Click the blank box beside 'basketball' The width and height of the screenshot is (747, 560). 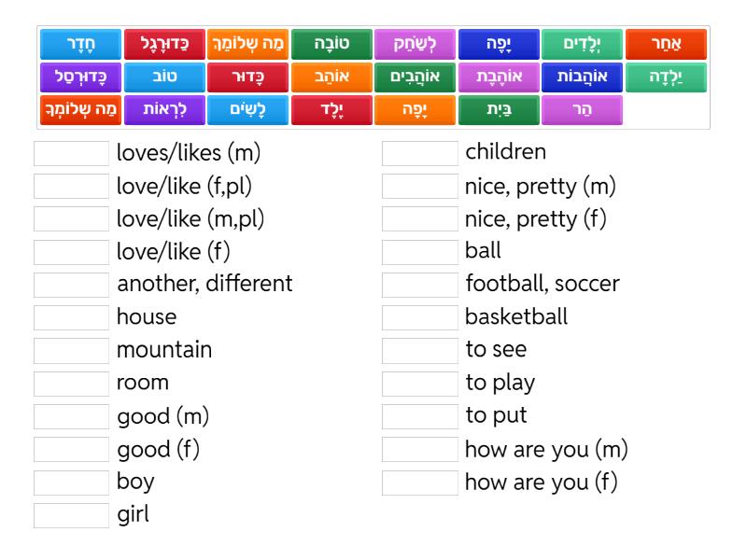pos(419,317)
